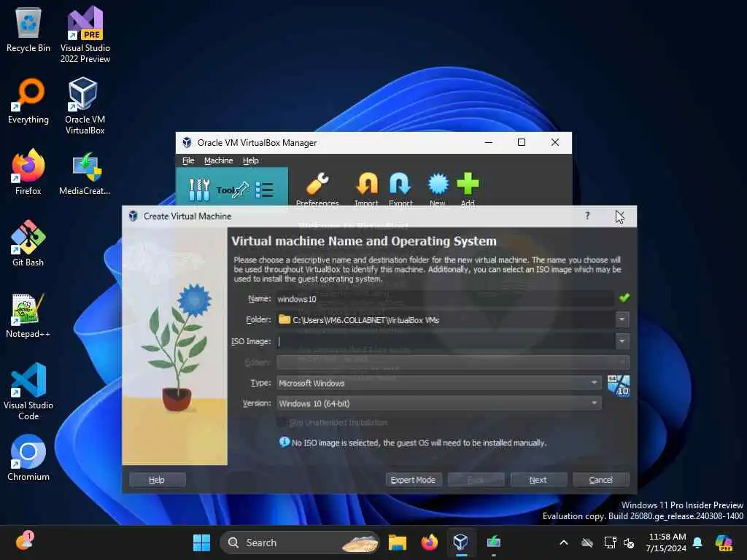The width and height of the screenshot is (747, 560).
Task: Expand the ISO Image dropdown arrow
Action: coord(622,341)
